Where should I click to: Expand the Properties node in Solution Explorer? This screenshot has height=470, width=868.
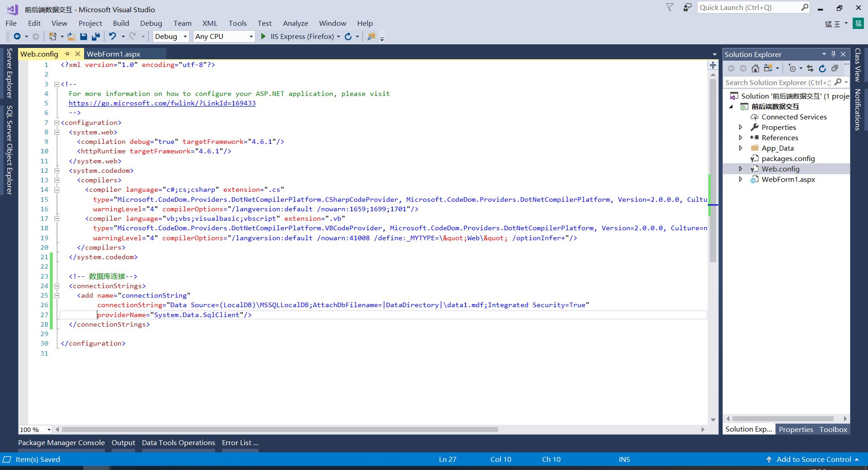741,127
